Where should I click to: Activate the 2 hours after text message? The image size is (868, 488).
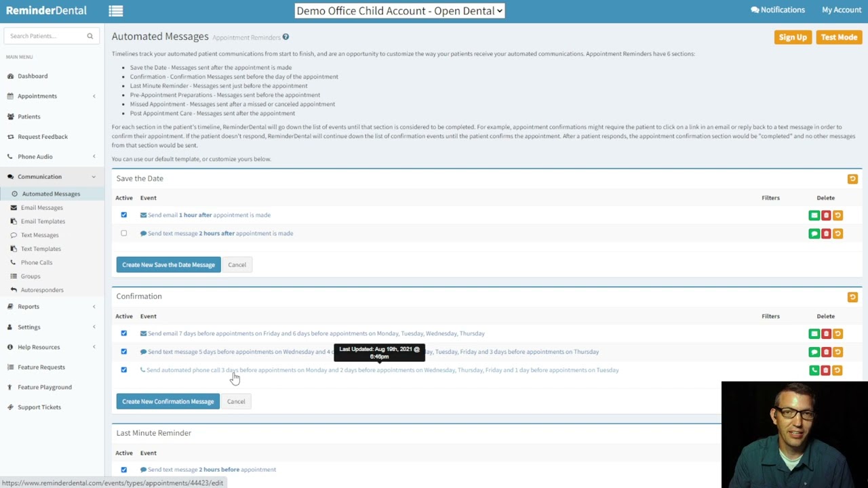pos(123,233)
